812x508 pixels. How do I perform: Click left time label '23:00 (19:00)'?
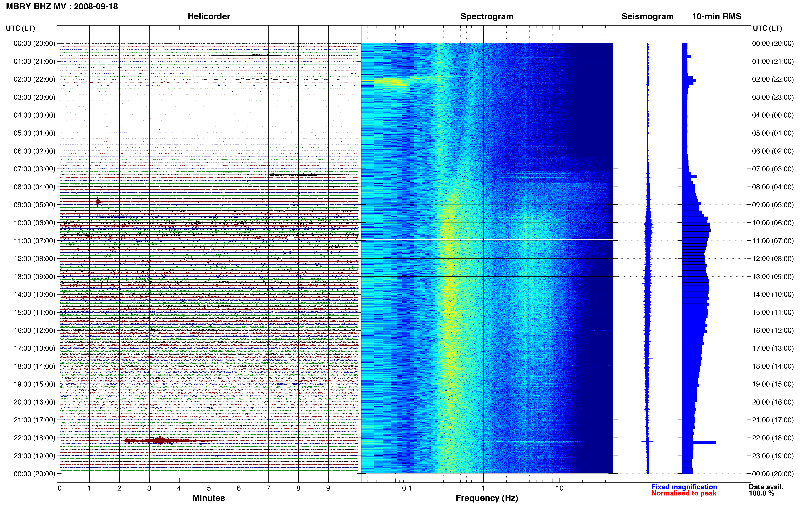(x=34, y=456)
